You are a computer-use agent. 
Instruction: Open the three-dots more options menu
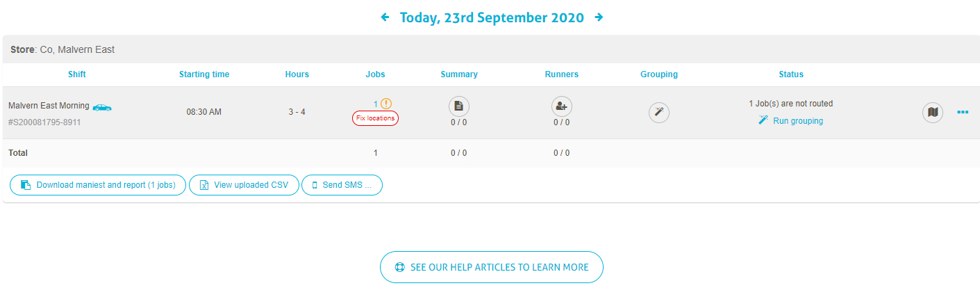click(963, 112)
